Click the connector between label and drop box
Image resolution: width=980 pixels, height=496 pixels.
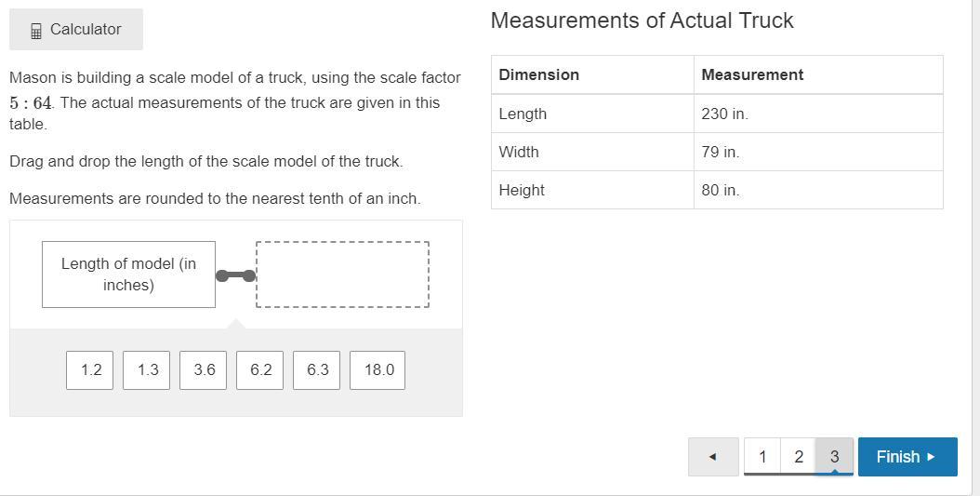(x=236, y=275)
